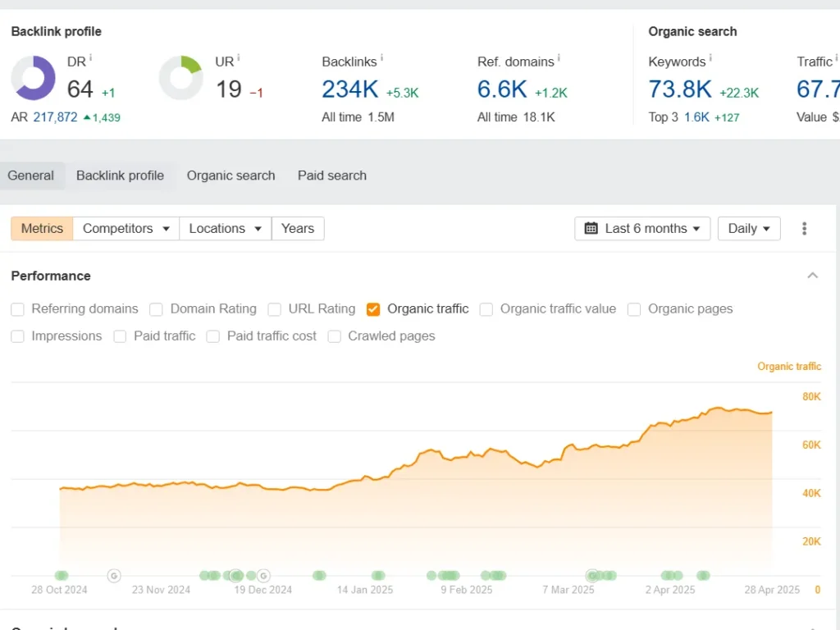This screenshot has height=630, width=840.
Task: Switch to the General tab
Action: (31, 176)
